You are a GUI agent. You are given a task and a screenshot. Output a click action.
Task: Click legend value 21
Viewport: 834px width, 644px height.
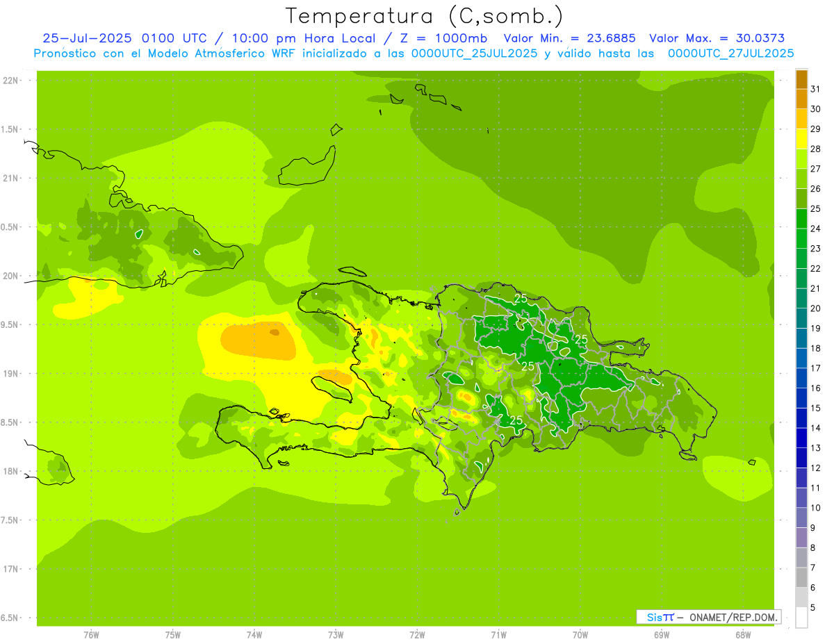point(816,288)
